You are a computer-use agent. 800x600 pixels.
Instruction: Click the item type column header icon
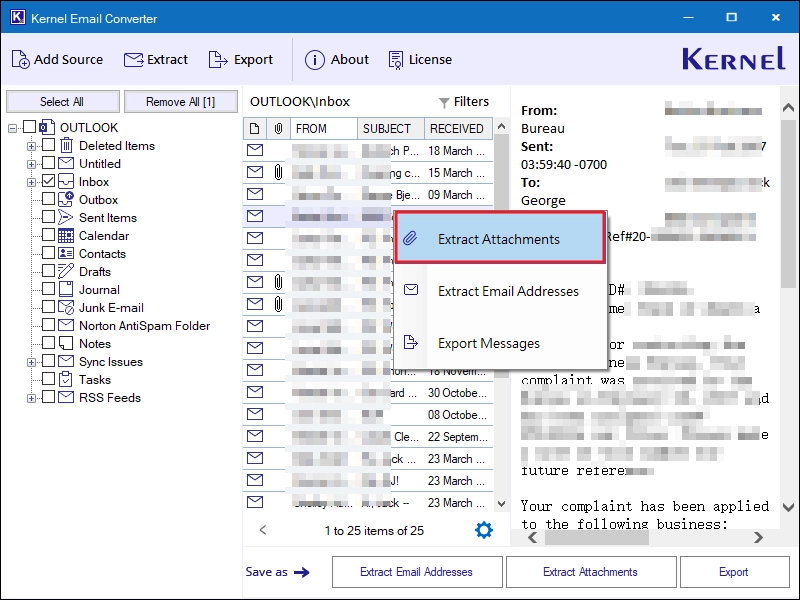point(255,129)
